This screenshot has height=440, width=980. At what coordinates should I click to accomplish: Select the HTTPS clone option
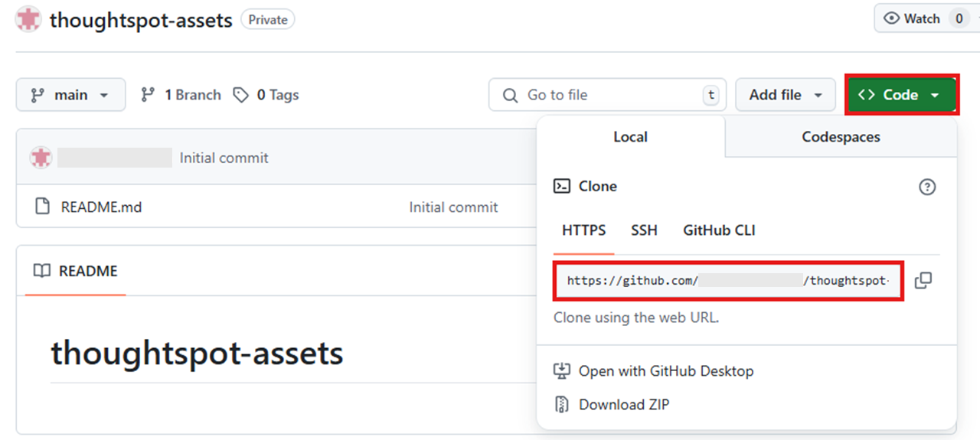(x=584, y=230)
